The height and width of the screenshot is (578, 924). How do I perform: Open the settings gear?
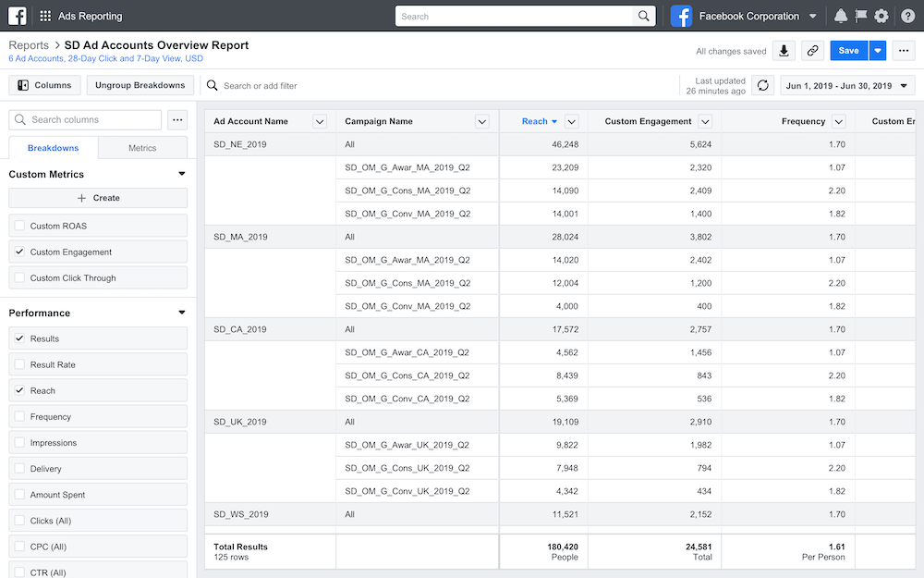[881, 15]
